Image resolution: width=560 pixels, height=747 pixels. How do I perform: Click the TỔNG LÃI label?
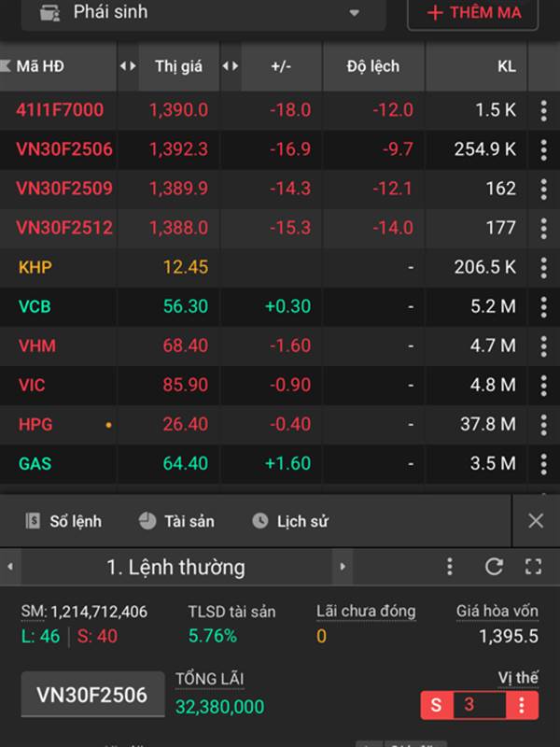(209, 680)
